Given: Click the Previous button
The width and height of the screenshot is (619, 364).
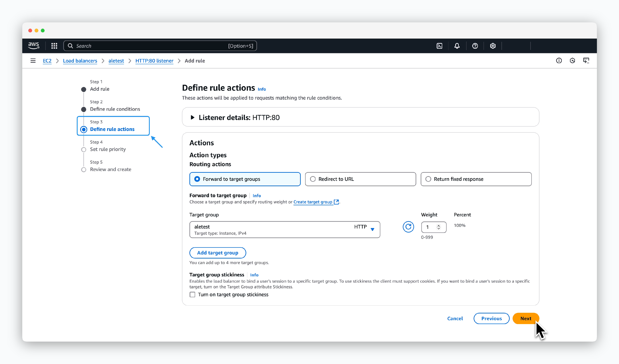Looking at the screenshot, I should click(x=491, y=318).
